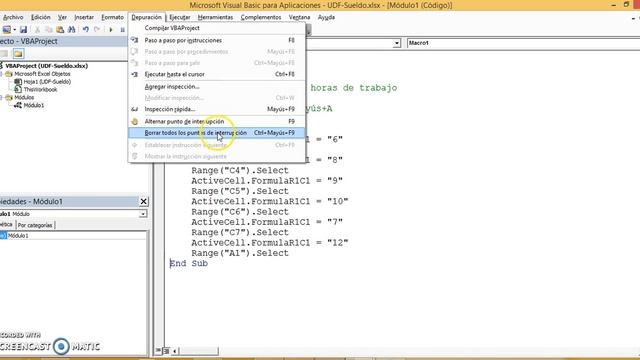This screenshot has width=640, height=360.
Task: Collapse the Módulos folder node
Action: tap(1, 97)
